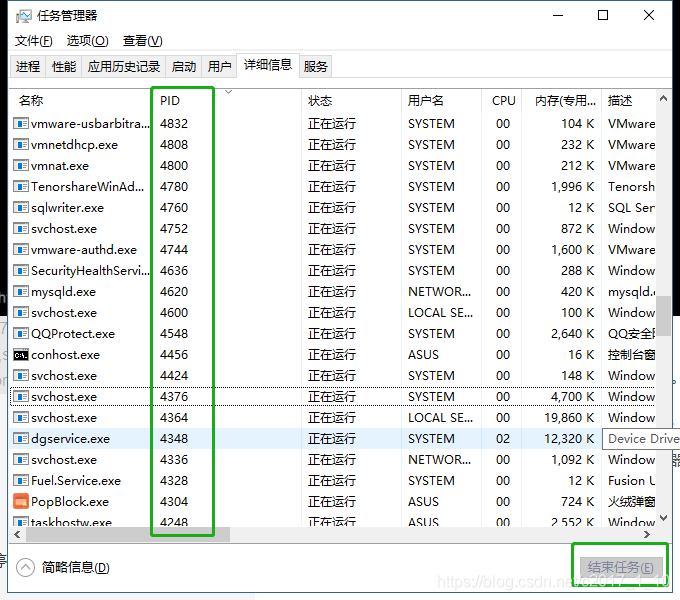This screenshot has height=600, width=680.
Task: Click the 结束任务(E) button
Action: (x=621, y=567)
